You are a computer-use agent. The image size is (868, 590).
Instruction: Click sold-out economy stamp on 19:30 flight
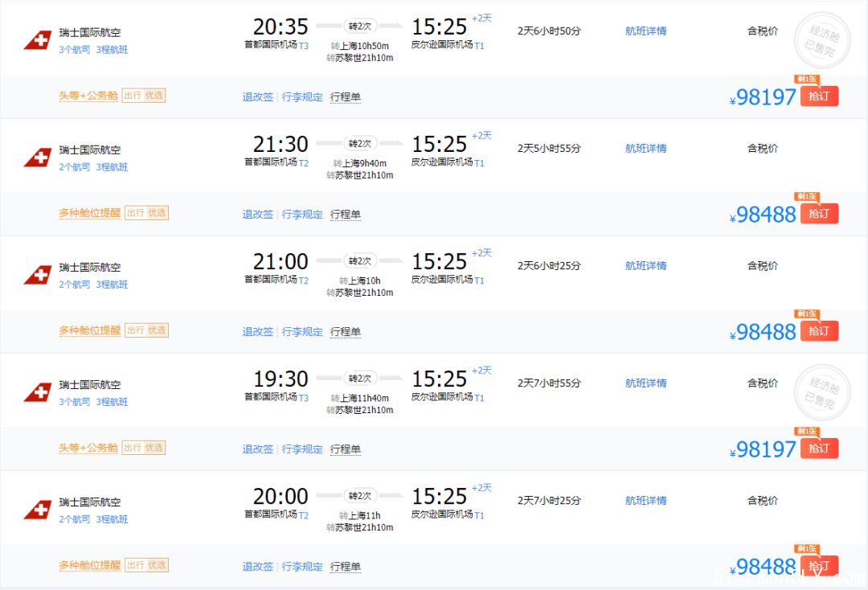click(822, 391)
